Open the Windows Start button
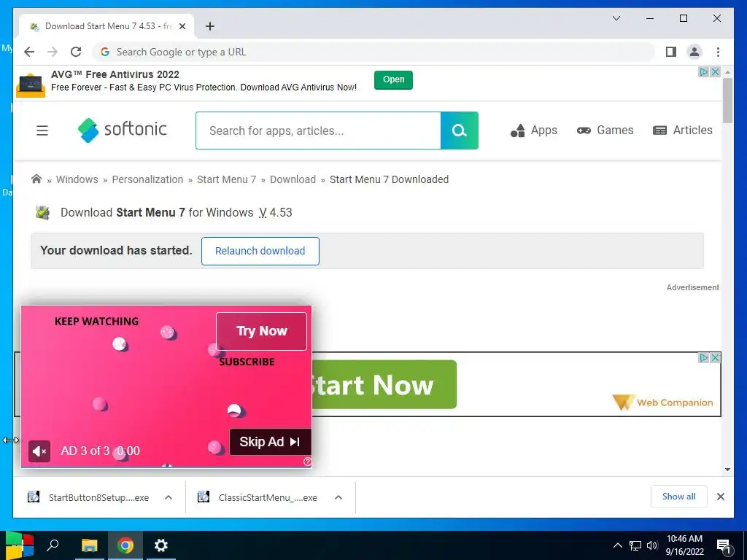The image size is (747, 560). [19, 545]
